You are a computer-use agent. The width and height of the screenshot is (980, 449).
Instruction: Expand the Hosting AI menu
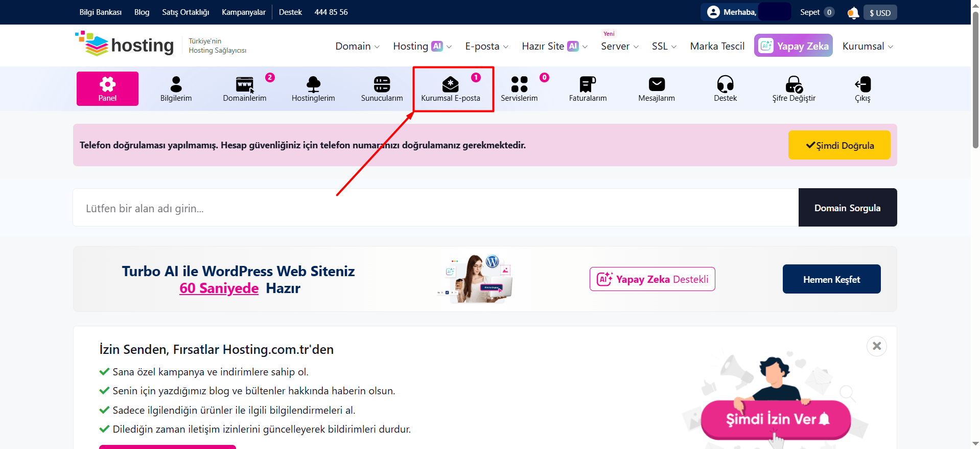(x=422, y=46)
